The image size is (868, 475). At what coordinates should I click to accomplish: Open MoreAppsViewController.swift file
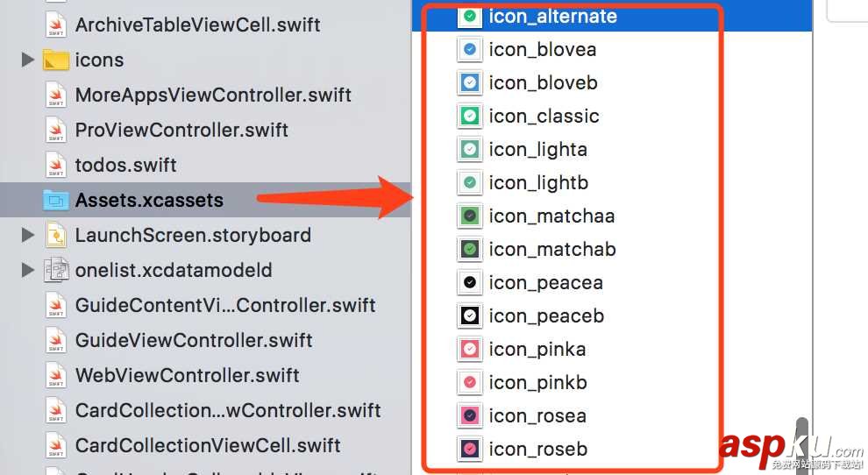[213, 96]
